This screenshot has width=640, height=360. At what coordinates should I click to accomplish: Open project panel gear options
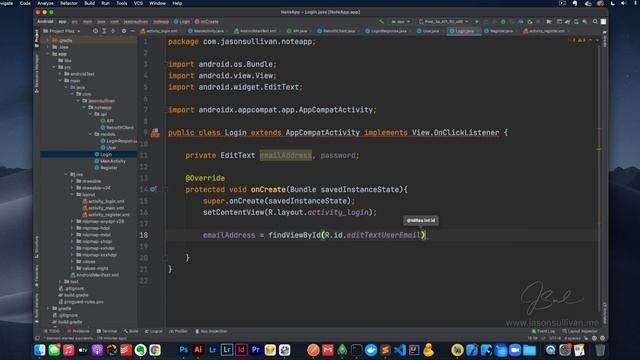124,31
